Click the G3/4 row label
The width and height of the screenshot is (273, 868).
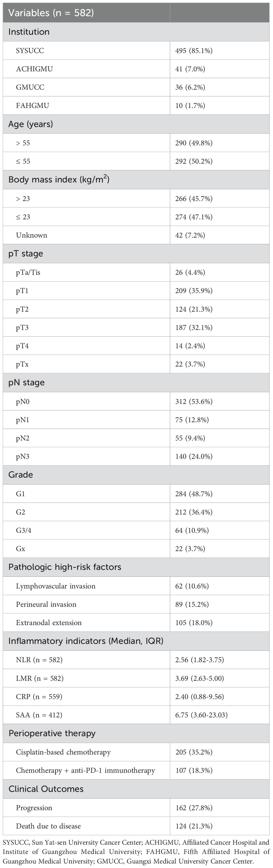pos(24,530)
